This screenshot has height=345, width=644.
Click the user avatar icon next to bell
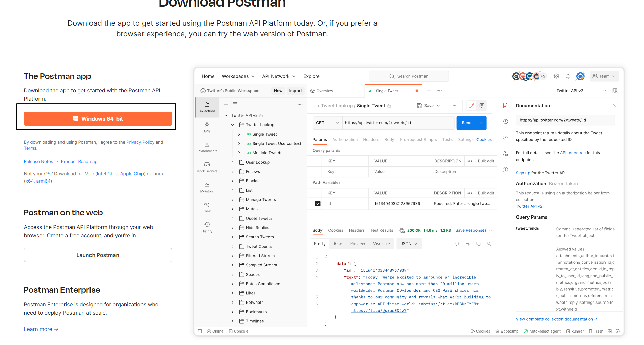581,76
